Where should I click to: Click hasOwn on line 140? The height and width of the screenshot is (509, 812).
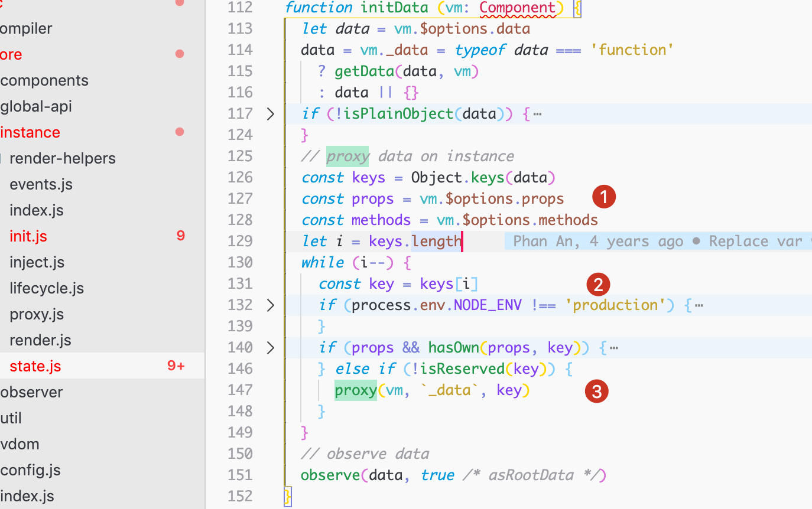(x=453, y=348)
